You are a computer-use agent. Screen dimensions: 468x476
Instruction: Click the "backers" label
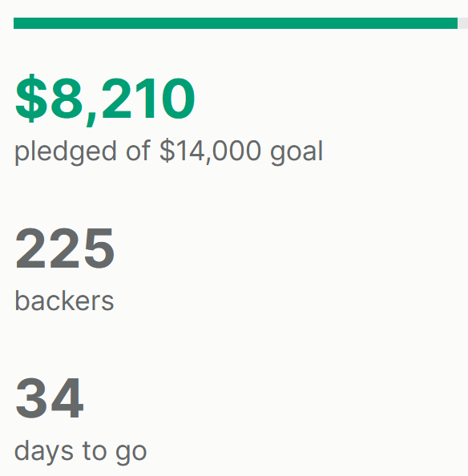click(64, 301)
